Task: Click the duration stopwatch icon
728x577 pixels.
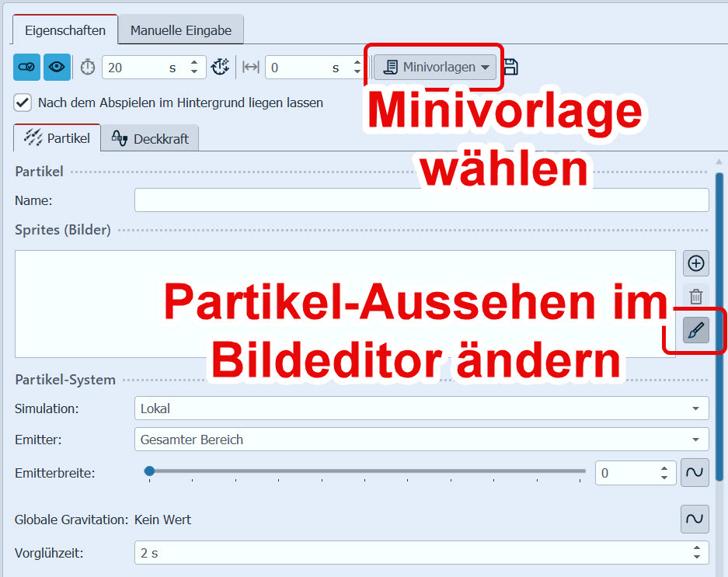Action: click(88, 68)
